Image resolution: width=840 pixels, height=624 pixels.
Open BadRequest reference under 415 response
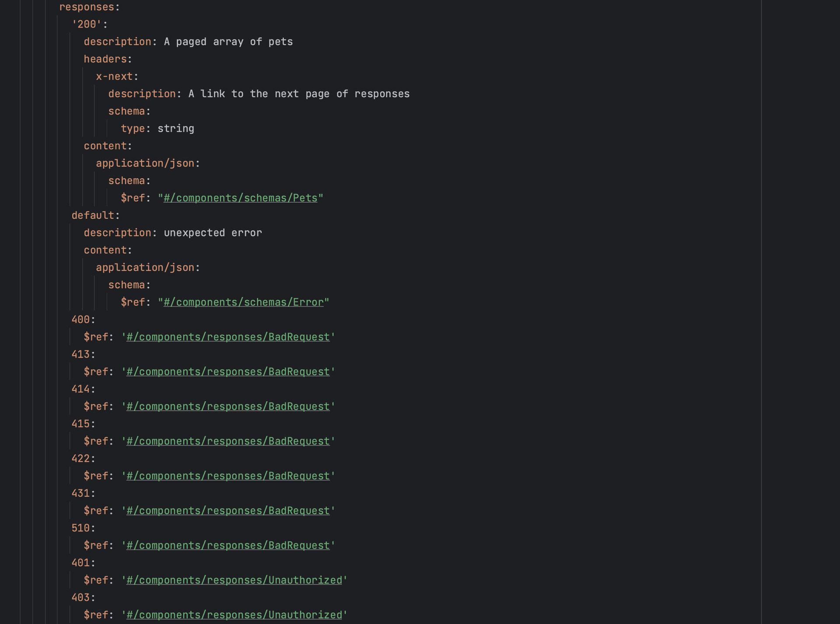coord(228,441)
